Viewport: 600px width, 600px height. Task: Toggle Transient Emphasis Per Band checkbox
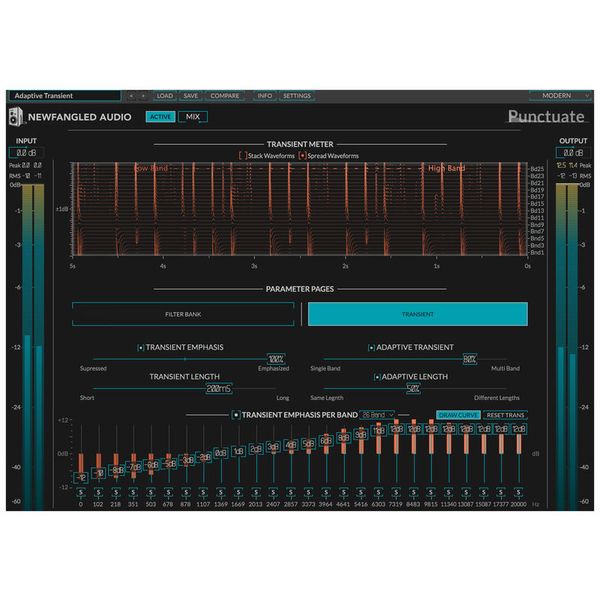236,415
